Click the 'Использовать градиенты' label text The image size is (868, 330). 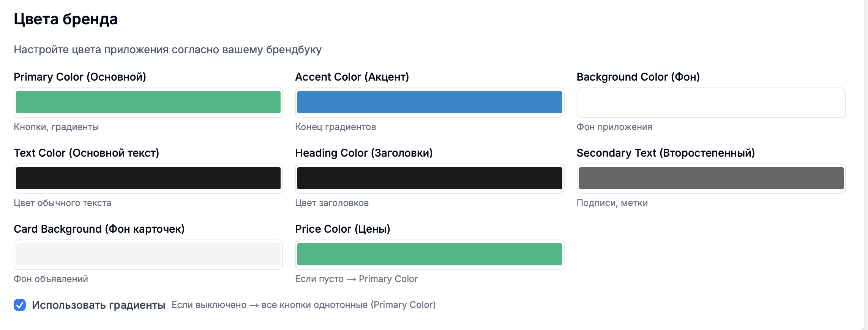[98, 305]
